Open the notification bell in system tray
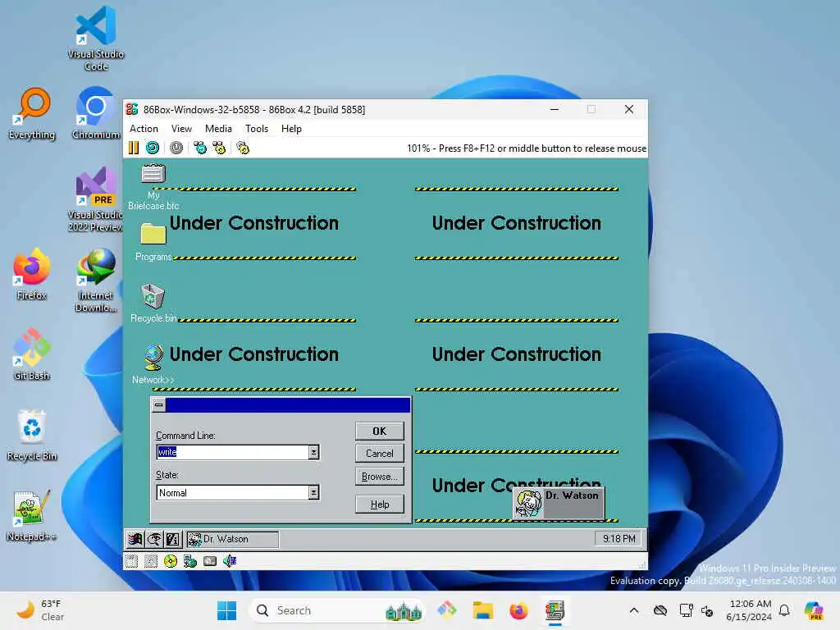 tap(784, 610)
